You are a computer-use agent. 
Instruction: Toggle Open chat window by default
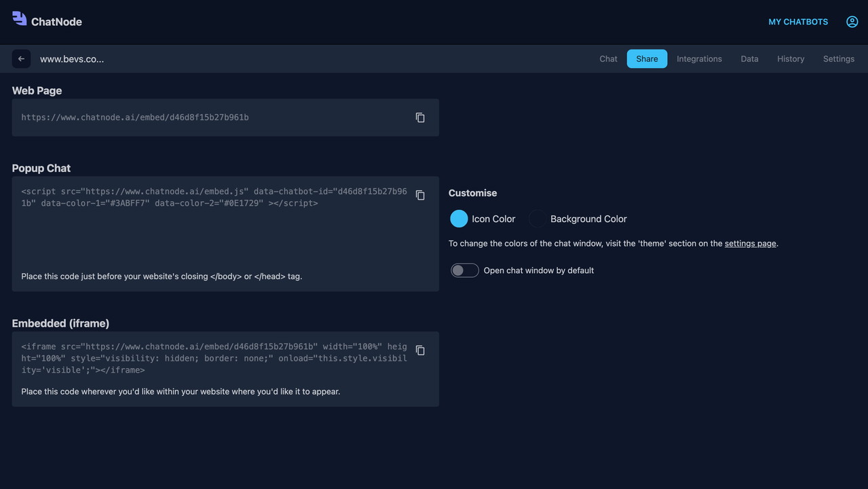464,270
